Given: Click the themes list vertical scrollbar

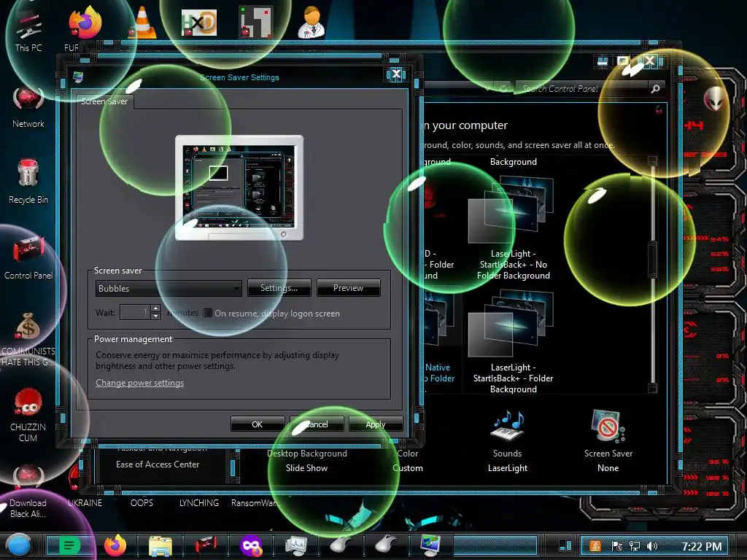Looking at the screenshot, I should tap(652, 274).
